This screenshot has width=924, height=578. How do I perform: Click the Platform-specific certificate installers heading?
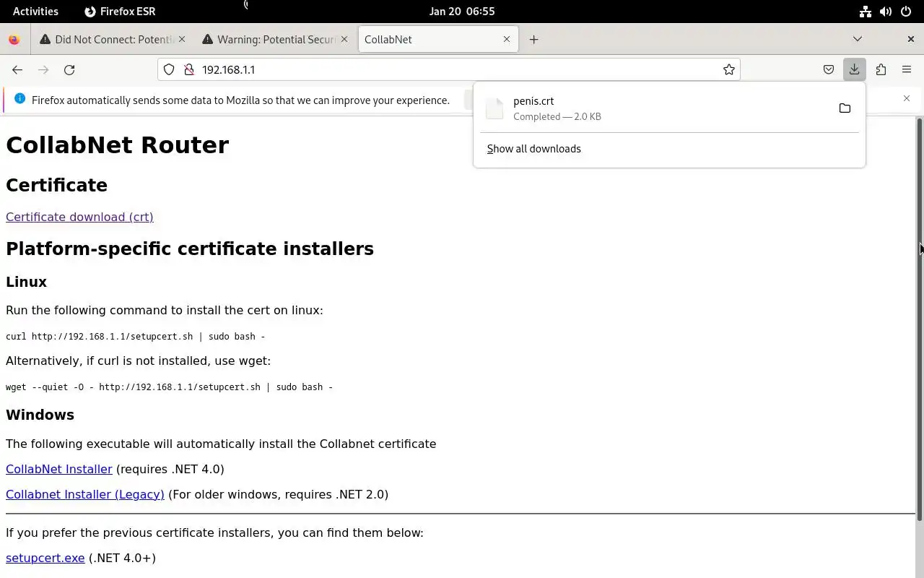pos(190,249)
